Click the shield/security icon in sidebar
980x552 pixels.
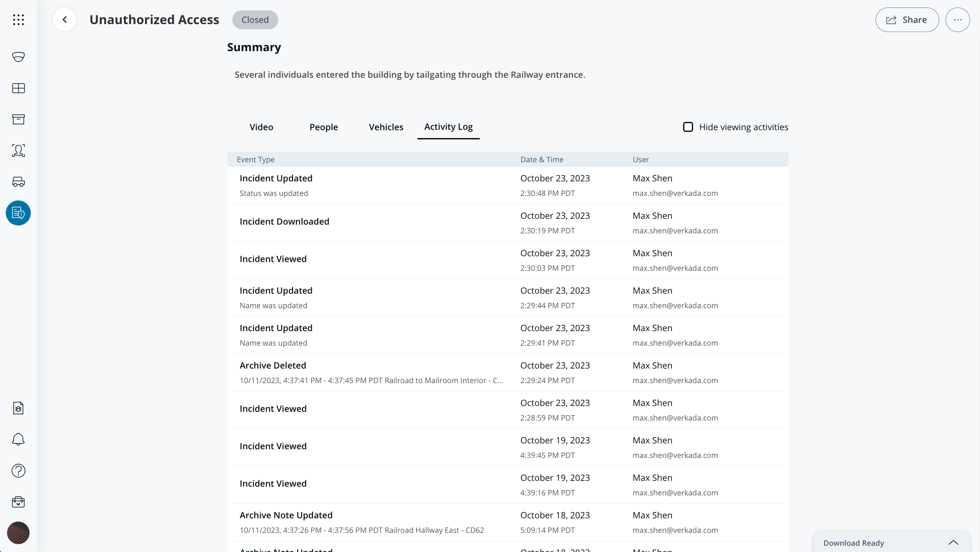tap(18, 57)
